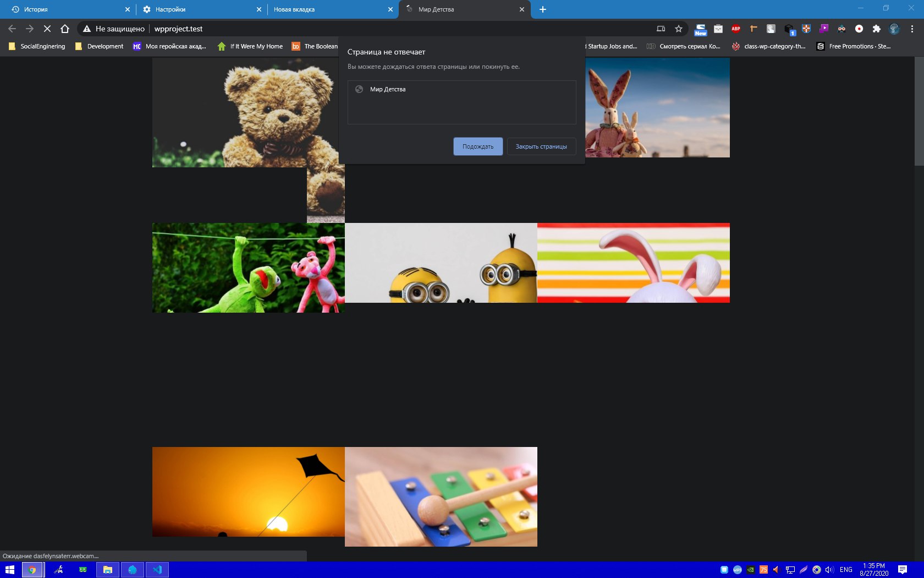
Task: Select Мир Детства entry in unresponsive dialog
Action: [x=462, y=89]
